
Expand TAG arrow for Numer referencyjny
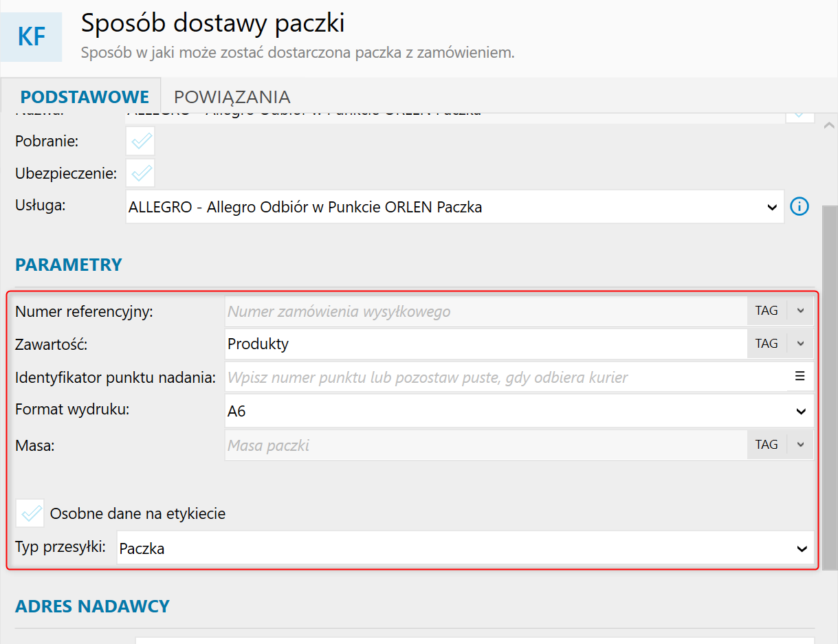click(800, 311)
